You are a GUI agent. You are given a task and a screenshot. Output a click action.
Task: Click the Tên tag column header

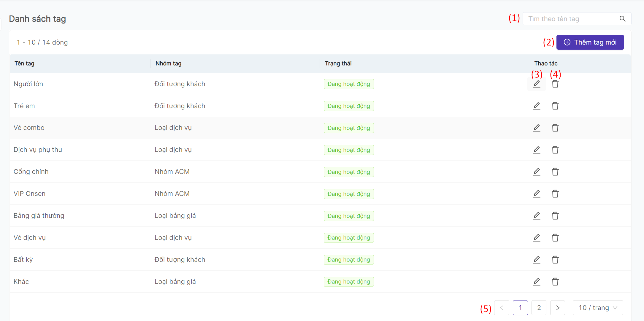[24, 63]
